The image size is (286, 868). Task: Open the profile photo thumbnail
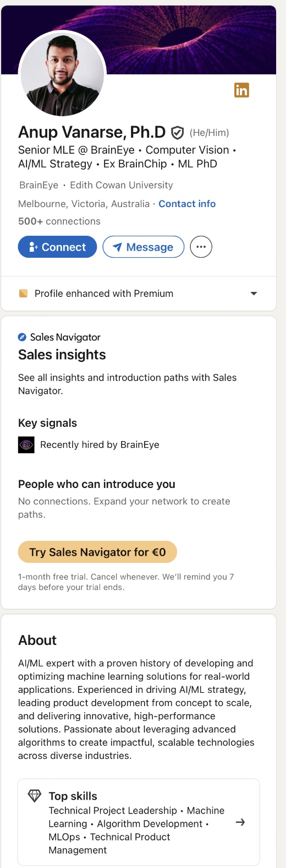click(x=62, y=74)
